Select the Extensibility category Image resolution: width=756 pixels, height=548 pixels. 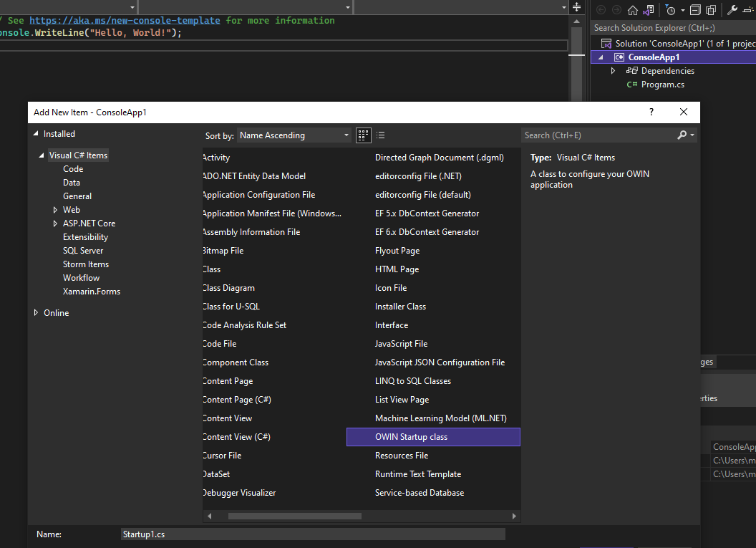(85, 237)
